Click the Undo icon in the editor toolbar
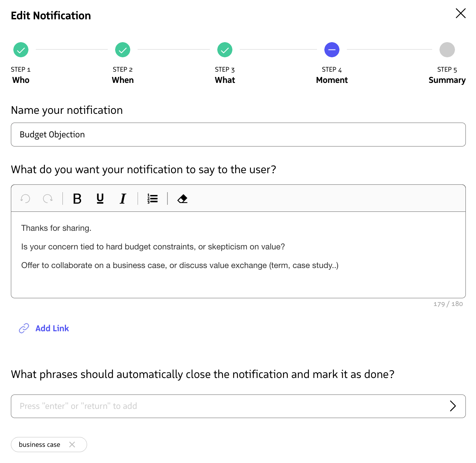476x463 pixels. point(25,198)
